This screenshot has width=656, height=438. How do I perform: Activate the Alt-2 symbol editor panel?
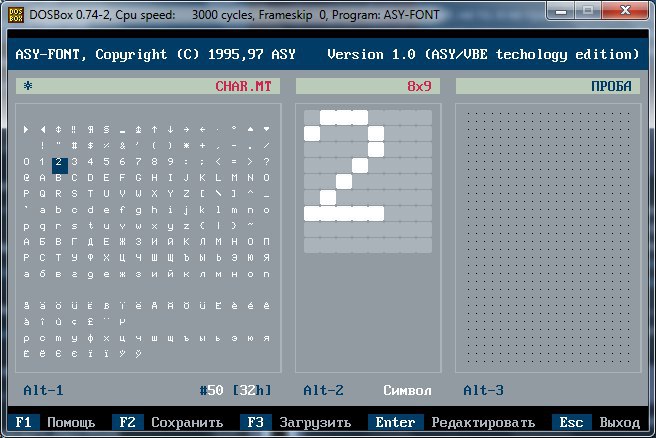323,390
